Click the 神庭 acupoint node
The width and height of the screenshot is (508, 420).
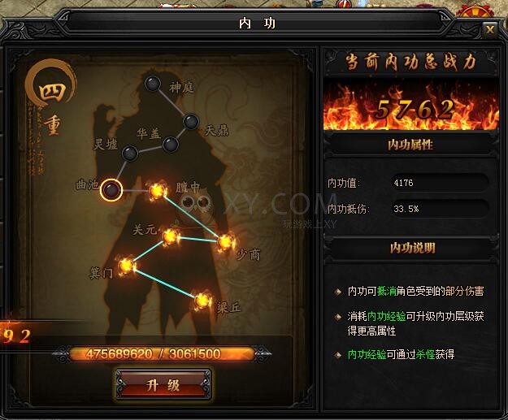pos(153,84)
